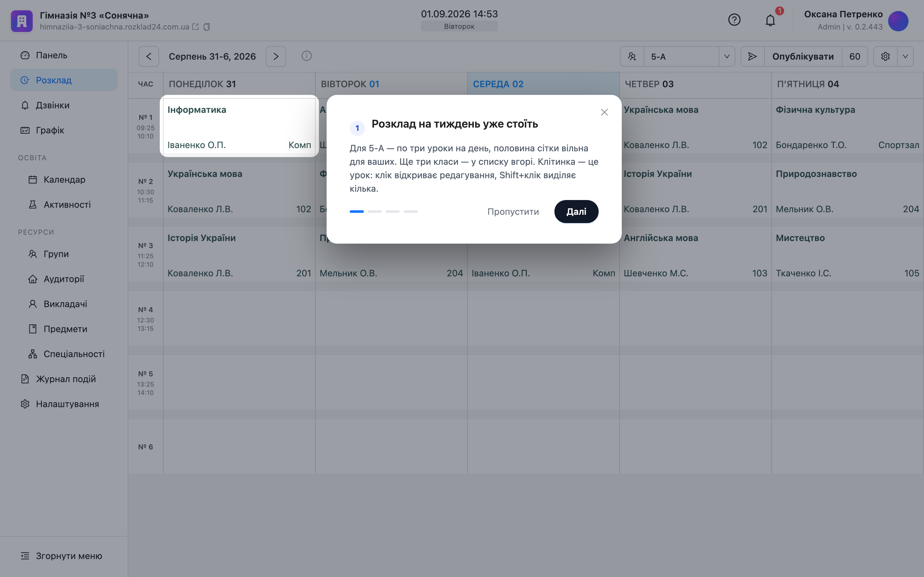The width and height of the screenshot is (924, 577).
Task: Close the onboarding tooltip with X
Action: [x=604, y=112]
